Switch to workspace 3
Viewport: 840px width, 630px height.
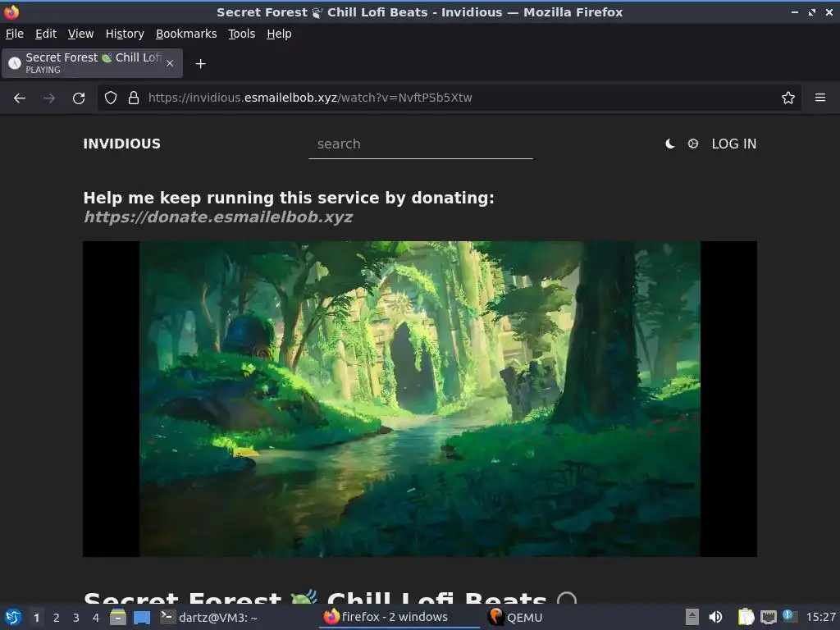tap(76, 618)
